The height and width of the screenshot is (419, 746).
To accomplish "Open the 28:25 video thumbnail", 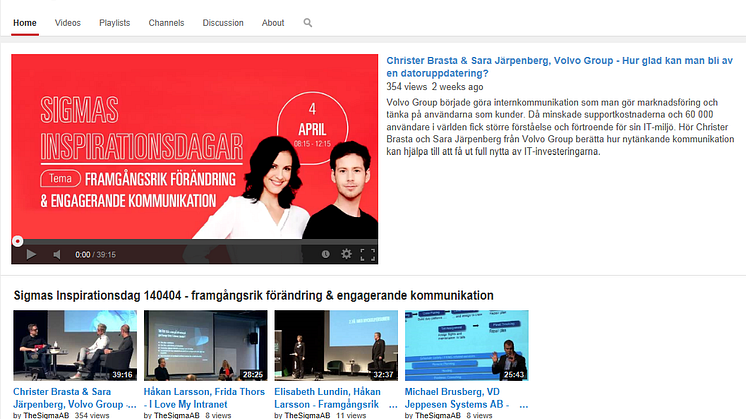I will click(206, 346).
